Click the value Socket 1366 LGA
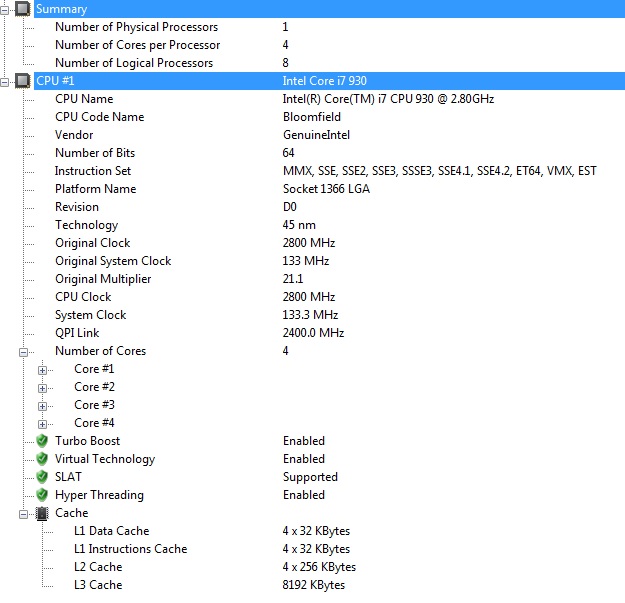The image size is (625, 603). coord(326,189)
